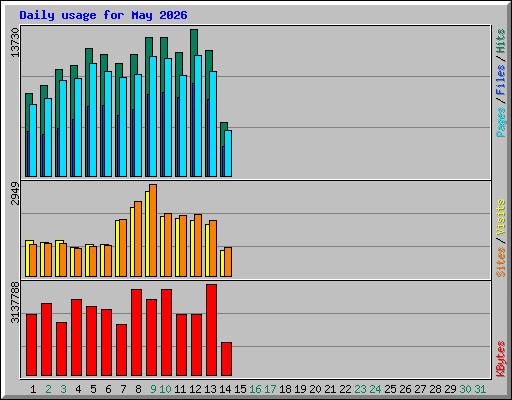Click day 11 on the x-axis
The height and width of the screenshot is (400, 512).
pos(180,389)
